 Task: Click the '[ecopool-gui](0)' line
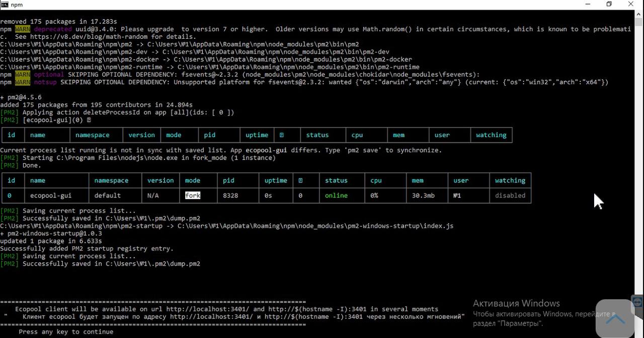click(x=45, y=120)
